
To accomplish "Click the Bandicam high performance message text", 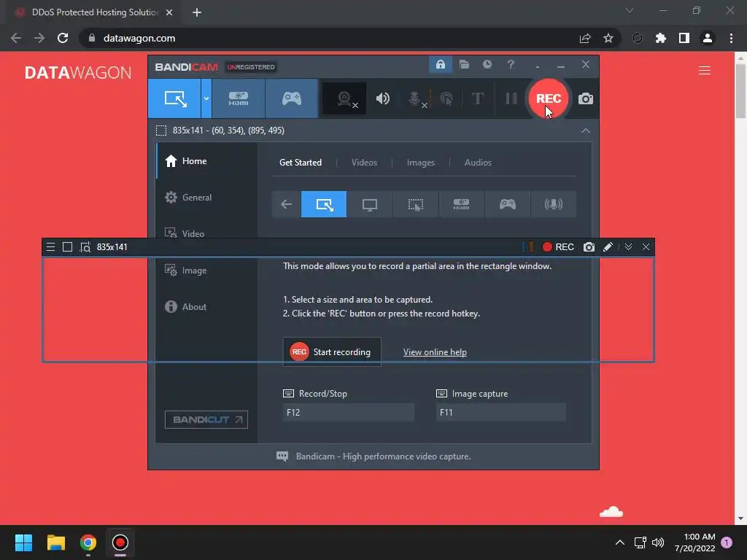I will click(383, 456).
